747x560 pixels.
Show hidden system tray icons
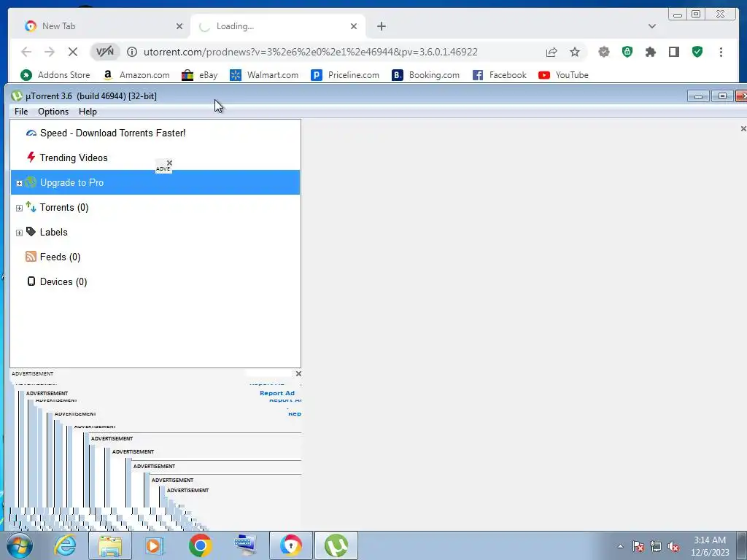pyautogui.click(x=620, y=546)
